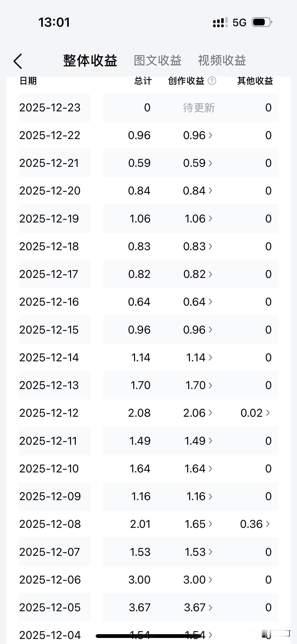Viewport: 297px width, 644px height.
Task: Tap the cellular signal bars icon
Action: coord(220,22)
